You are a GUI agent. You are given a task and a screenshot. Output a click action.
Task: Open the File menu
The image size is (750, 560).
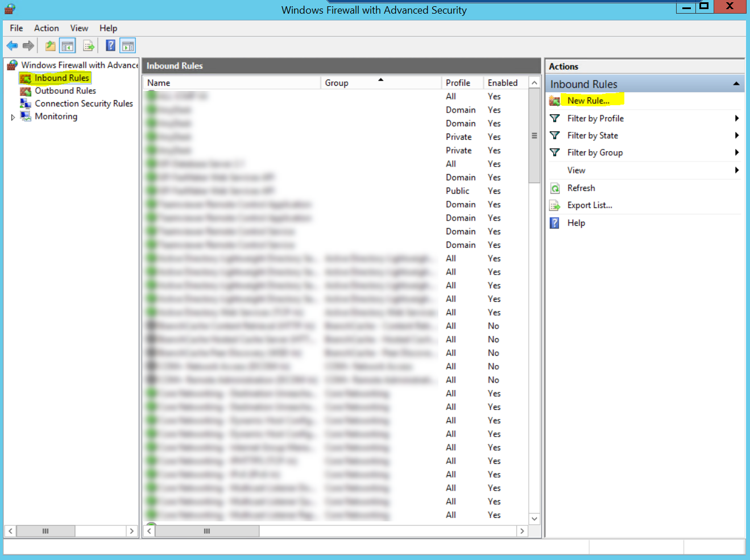click(x=16, y=28)
